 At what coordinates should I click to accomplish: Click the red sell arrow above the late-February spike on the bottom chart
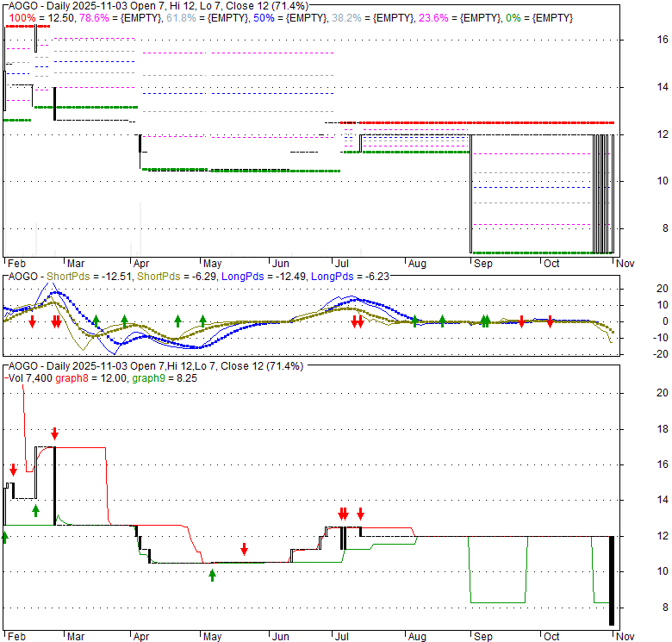click(x=54, y=433)
